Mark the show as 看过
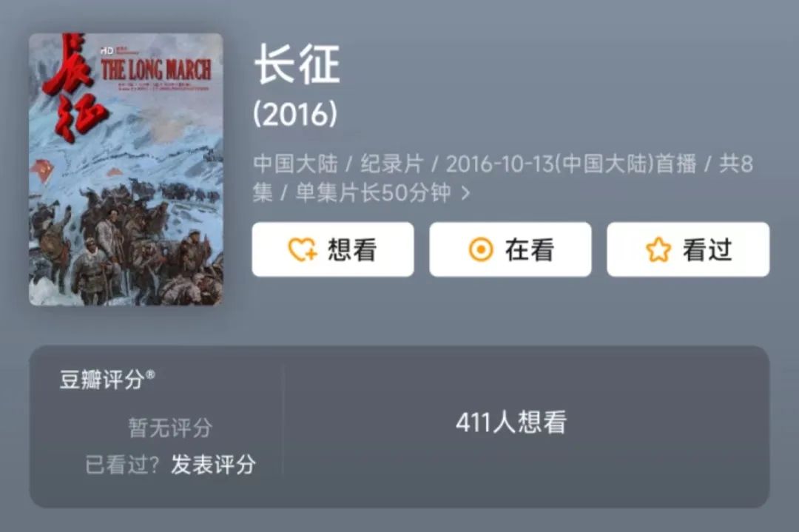Viewport: 799px width, 532px height. point(688,249)
